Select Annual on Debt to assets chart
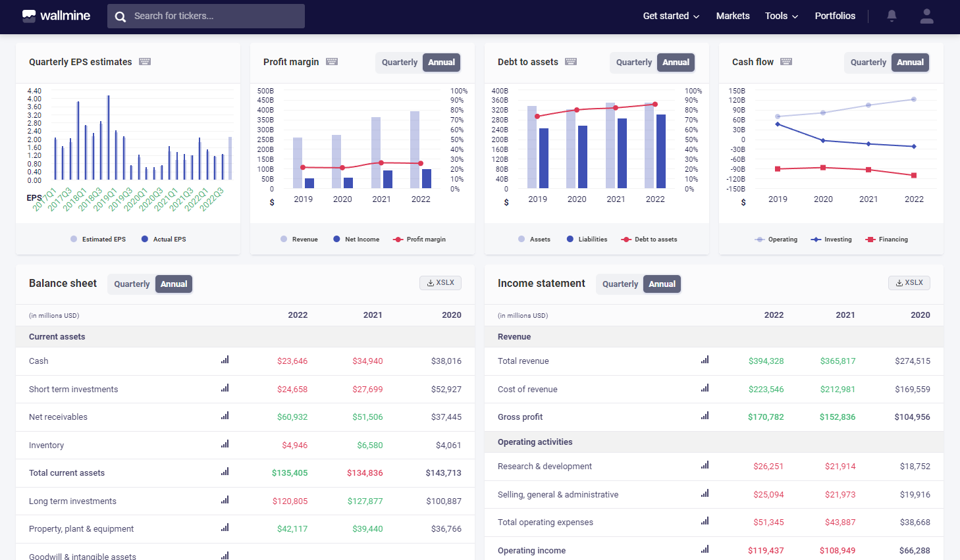Viewport: 960px width, 560px height. pyautogui.click(x=676, y=63)
